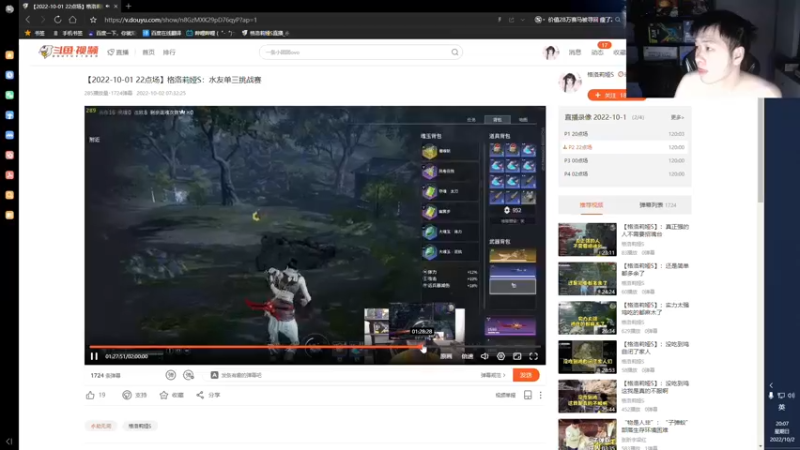
Task: Toggle the danmaku display switch icon
Action: (x=171, y=375)
